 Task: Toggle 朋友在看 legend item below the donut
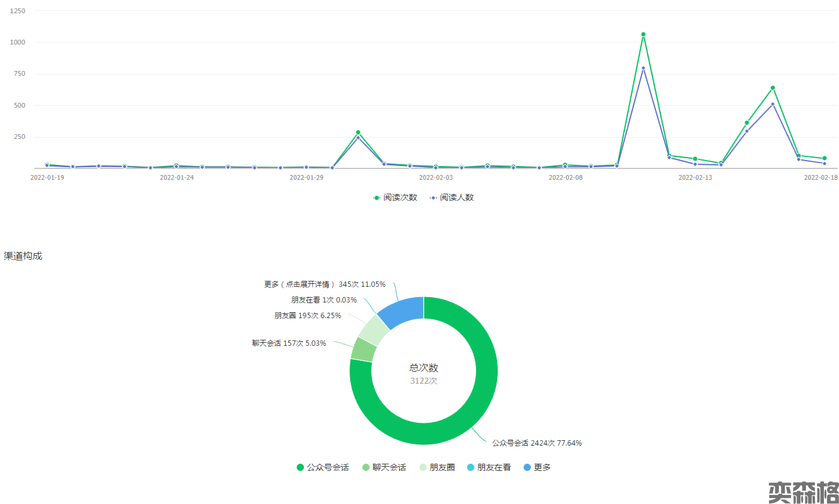(x=489, y=467)
